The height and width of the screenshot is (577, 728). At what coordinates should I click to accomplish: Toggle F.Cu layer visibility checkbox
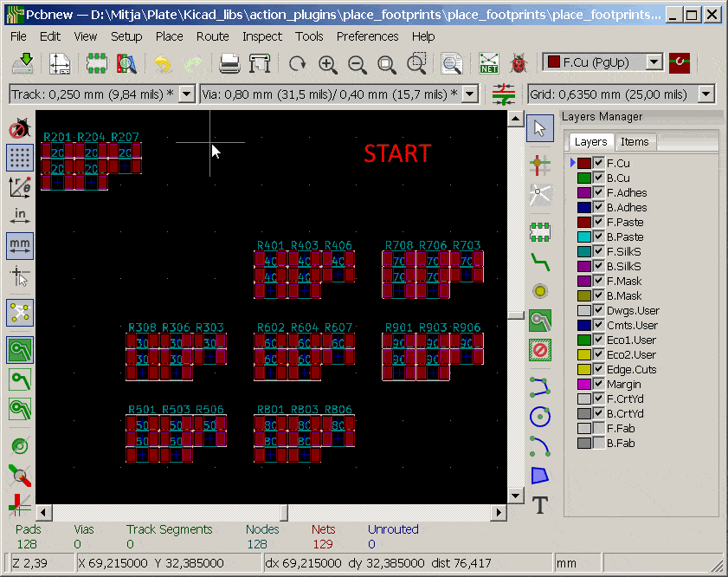(x=598, y=163)
